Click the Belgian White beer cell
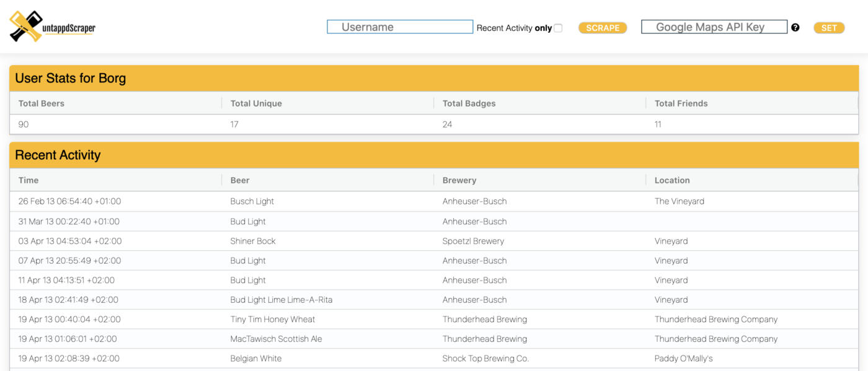The height and width of the screenshot is (371, 868). 256,359
